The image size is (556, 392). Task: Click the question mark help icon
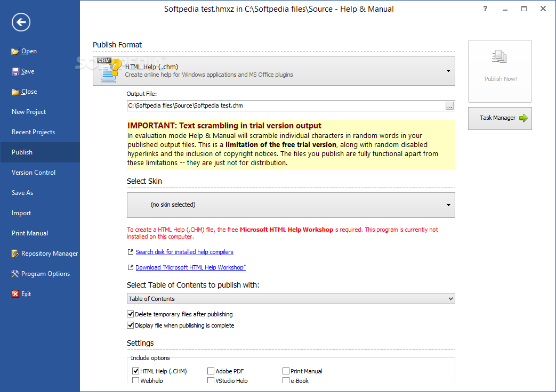tap(485, 9)
